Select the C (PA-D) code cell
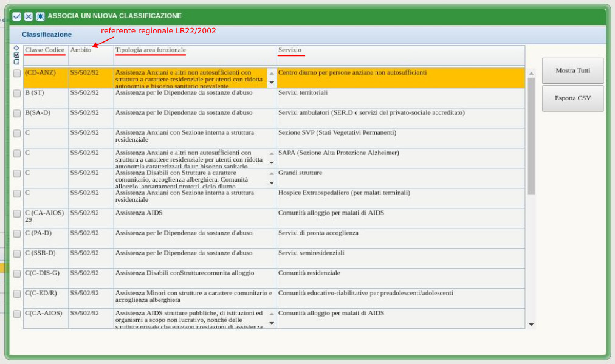The height and width of the screenshot is (364, 615). [46, 238]
